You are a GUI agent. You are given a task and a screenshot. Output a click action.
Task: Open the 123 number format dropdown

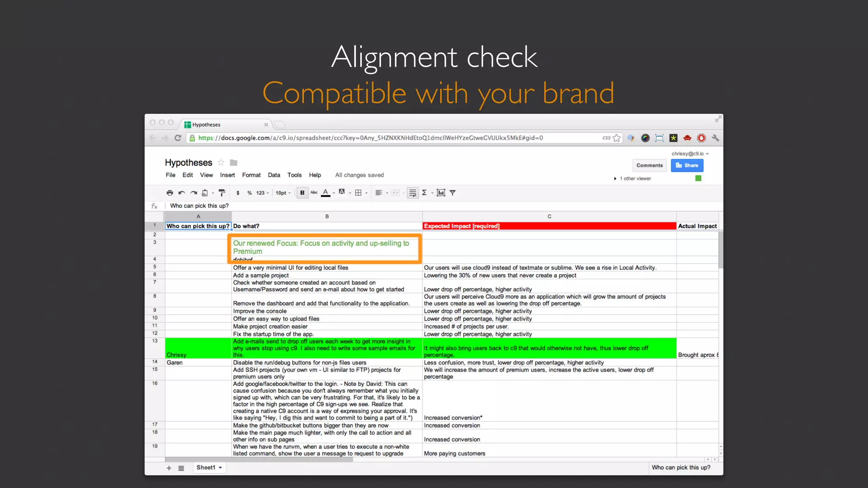[263, 193]
